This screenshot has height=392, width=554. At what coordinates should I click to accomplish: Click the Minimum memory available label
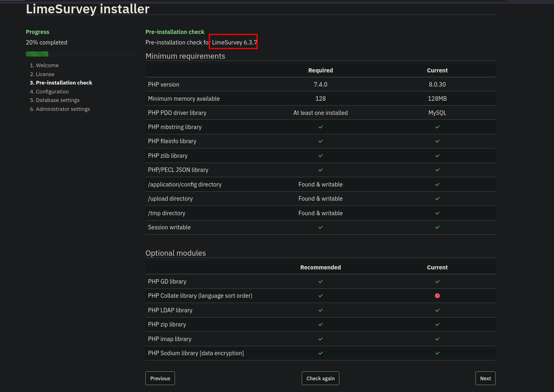[x=184, y=99]
